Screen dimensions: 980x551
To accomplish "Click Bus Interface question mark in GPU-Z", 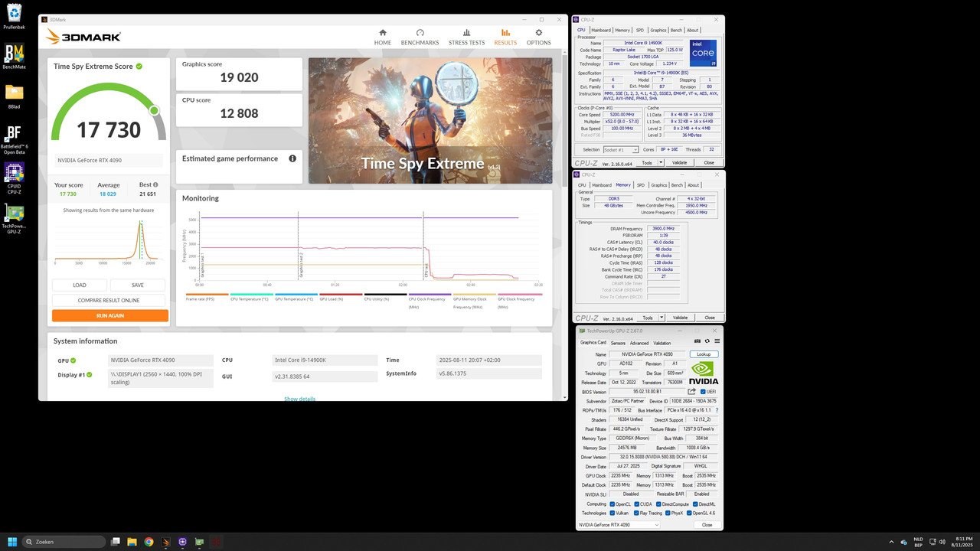I will click(x=717, y=410).
